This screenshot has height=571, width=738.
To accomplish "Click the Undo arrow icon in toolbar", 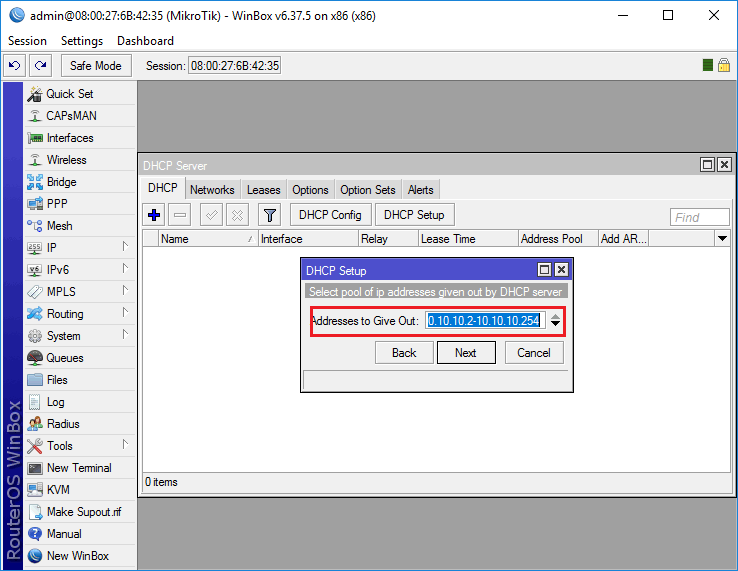I will [x=15, y=65].
